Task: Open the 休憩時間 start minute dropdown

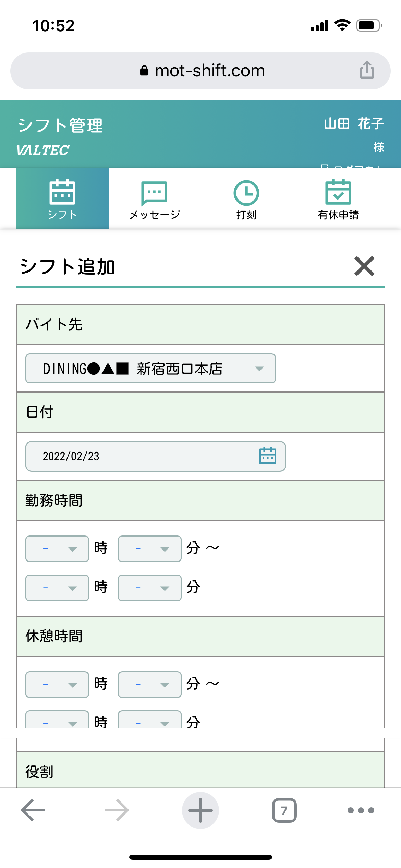Action: click(149, 685)
